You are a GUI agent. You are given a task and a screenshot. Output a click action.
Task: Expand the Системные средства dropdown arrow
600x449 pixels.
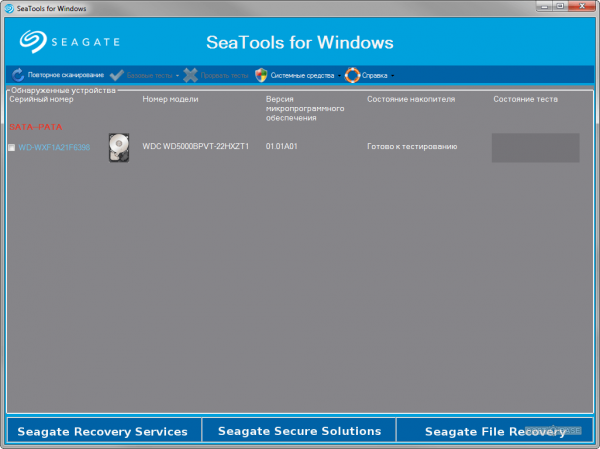point(339,76)
